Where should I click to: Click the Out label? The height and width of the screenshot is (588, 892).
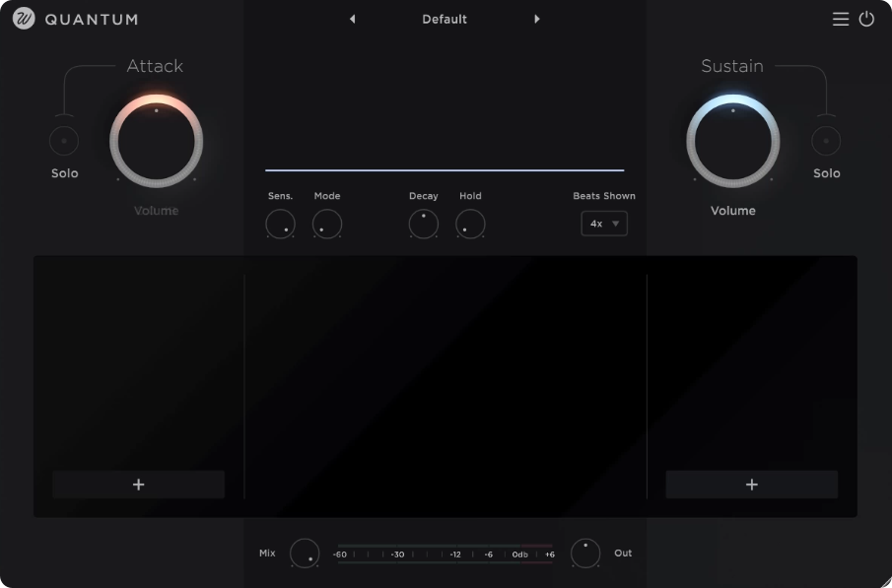tap(623, 553)
